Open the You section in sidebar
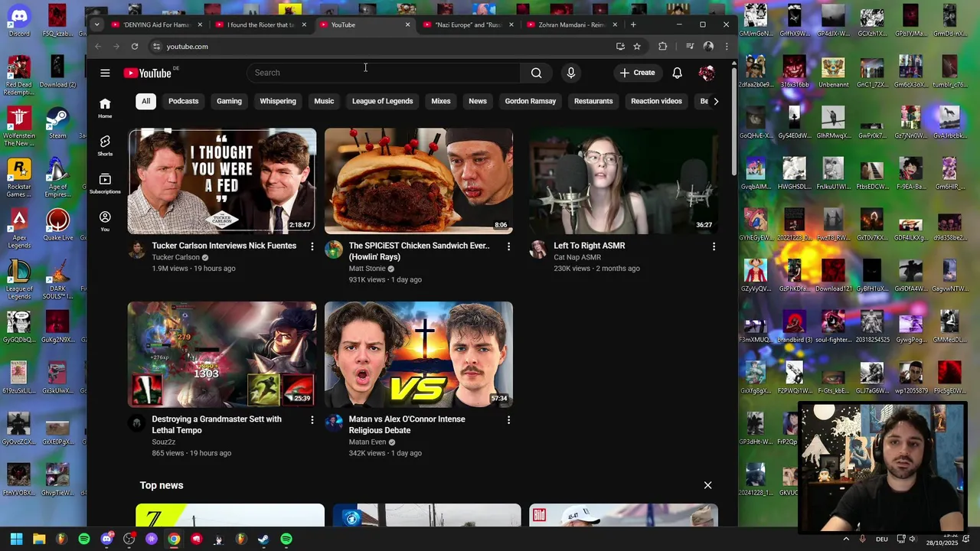 pyautogui.click(x=105, y=221)
